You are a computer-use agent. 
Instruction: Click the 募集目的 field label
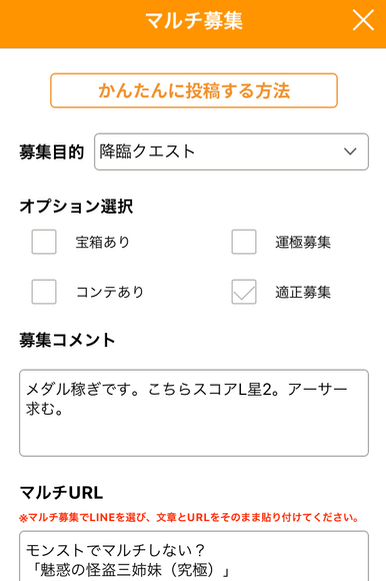(x=52, y=152)
